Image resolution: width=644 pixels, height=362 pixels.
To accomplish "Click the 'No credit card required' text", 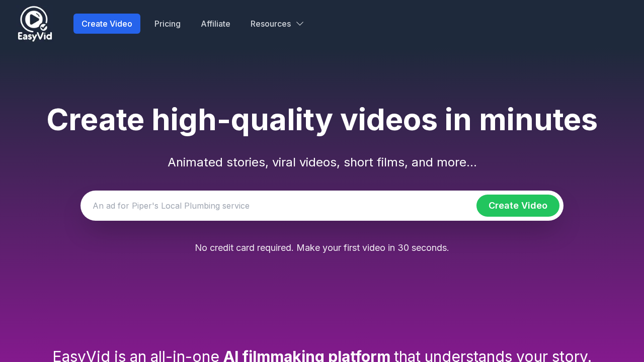I will 321,247.
